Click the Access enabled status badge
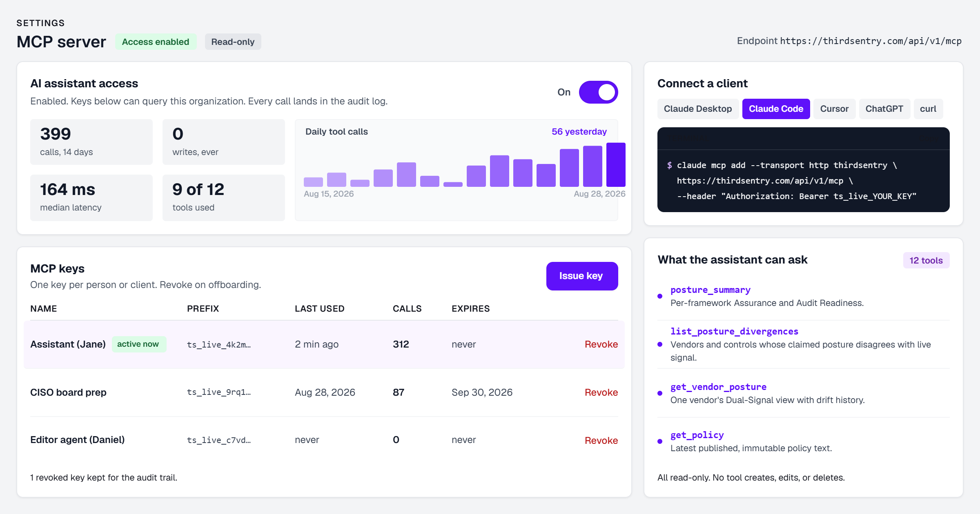 pyautogui.click(x=156, y=42)
